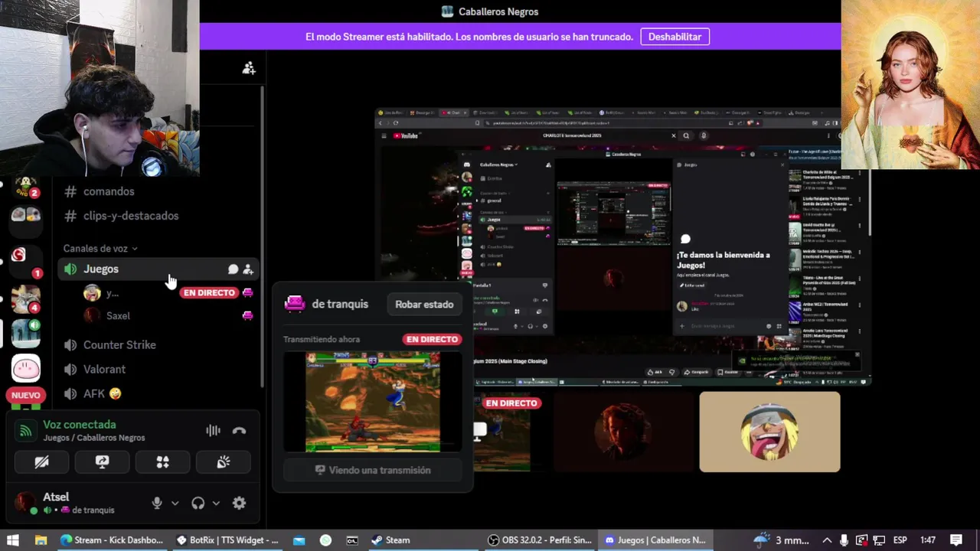Viewport: 980px width, 551px height.
Task: Open the green WhatsApp taskbar icon
Action: pos(325,540)
